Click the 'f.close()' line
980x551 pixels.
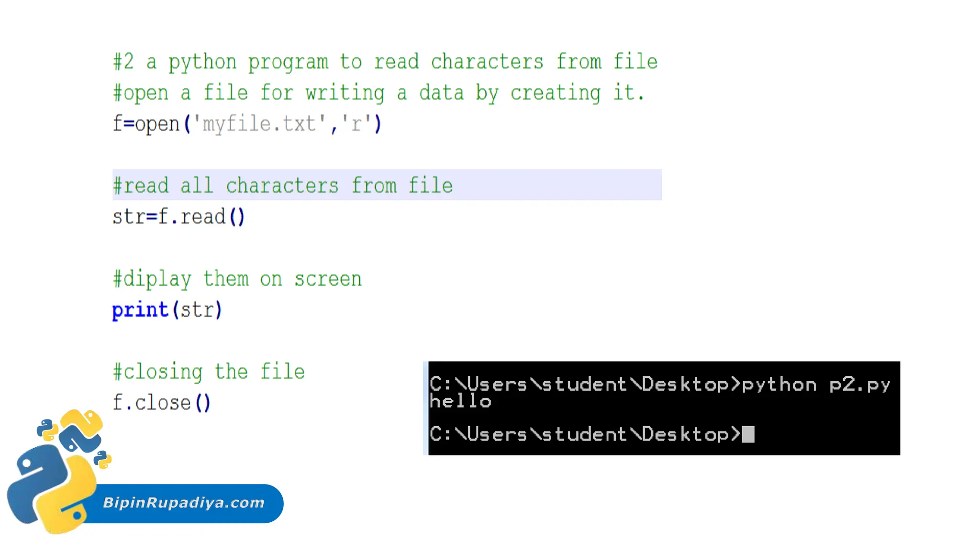point(161,403)
